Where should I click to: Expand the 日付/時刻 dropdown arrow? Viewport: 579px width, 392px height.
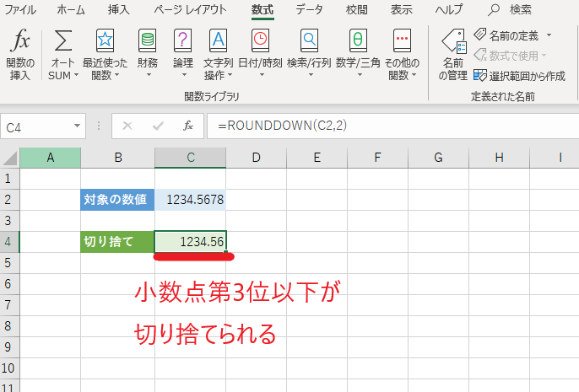click(x=262, y=75)
